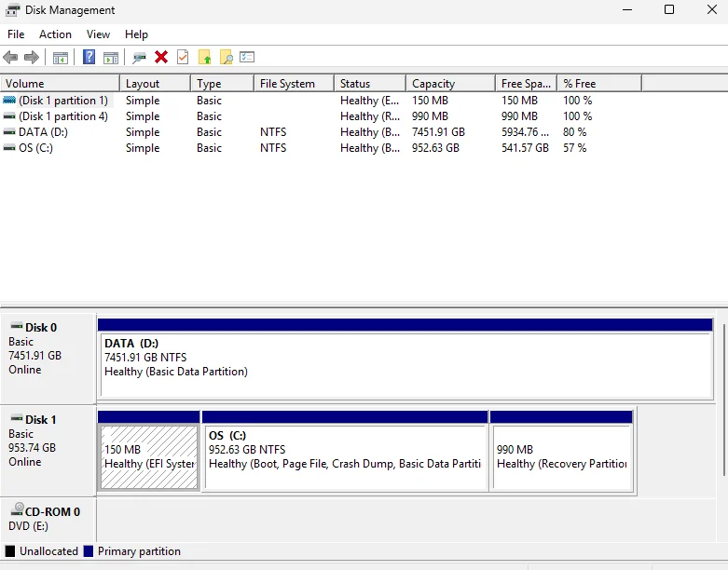Sort by the Free Space column header
This screenshot has height=570, width=728.
526,84
